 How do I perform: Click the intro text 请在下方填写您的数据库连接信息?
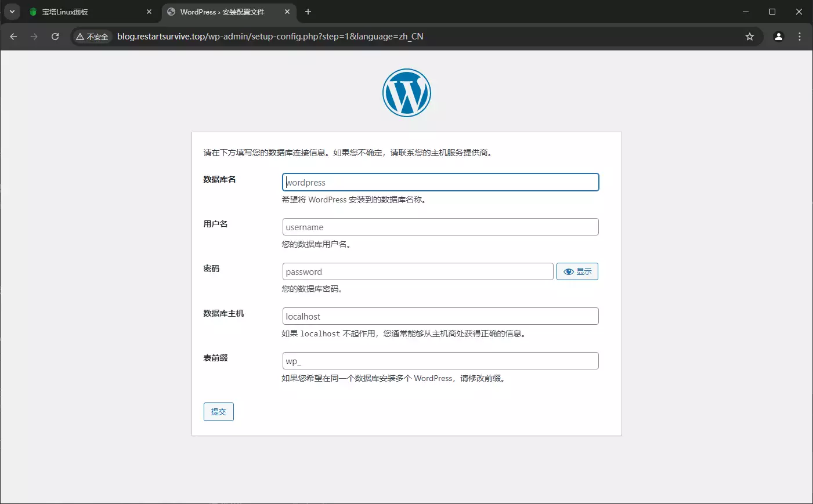pos(348,153)
